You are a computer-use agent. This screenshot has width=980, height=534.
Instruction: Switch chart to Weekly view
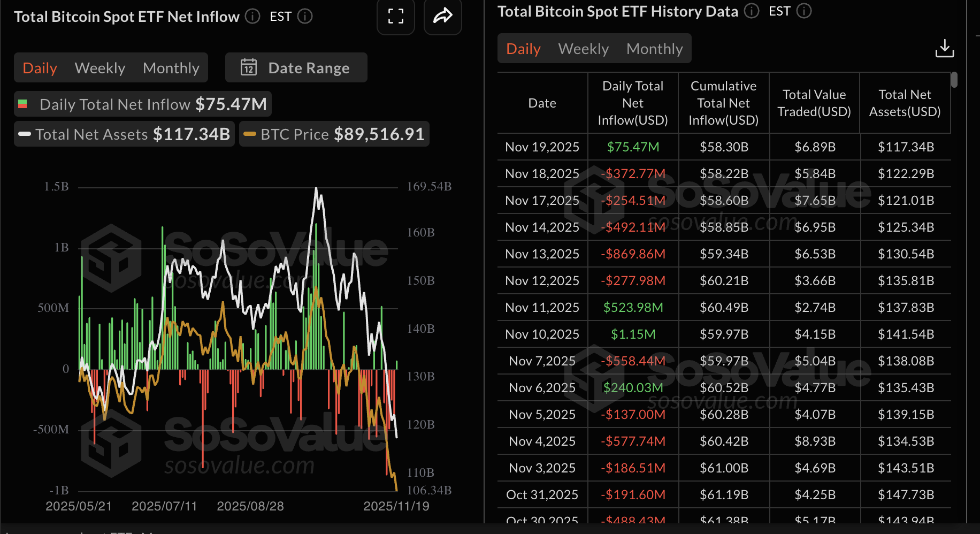point(100,67)
